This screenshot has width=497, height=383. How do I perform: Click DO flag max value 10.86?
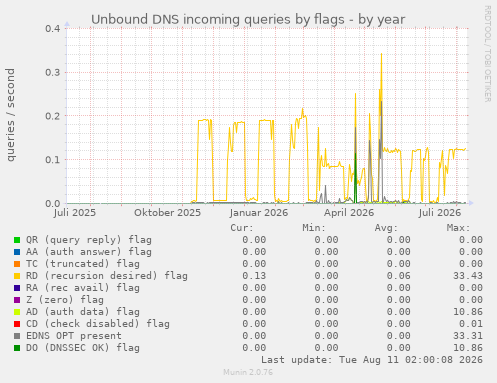(x=468, y=348)
